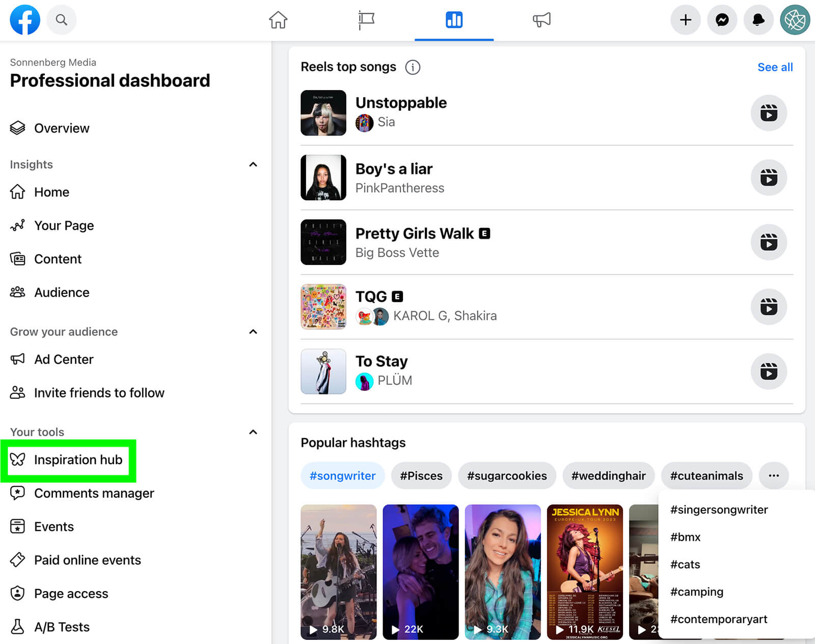Choose #cats from the dropdown
815x644 pixels.
click(685, 565)
